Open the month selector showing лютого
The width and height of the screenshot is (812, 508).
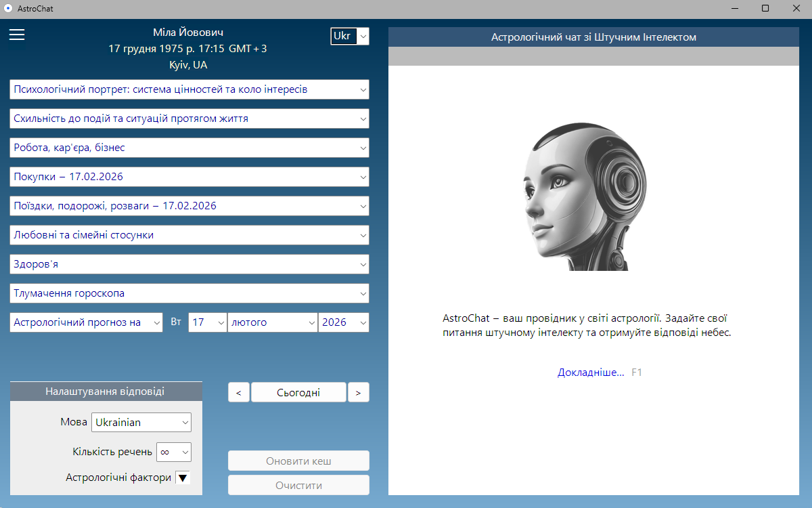(273, 322)
